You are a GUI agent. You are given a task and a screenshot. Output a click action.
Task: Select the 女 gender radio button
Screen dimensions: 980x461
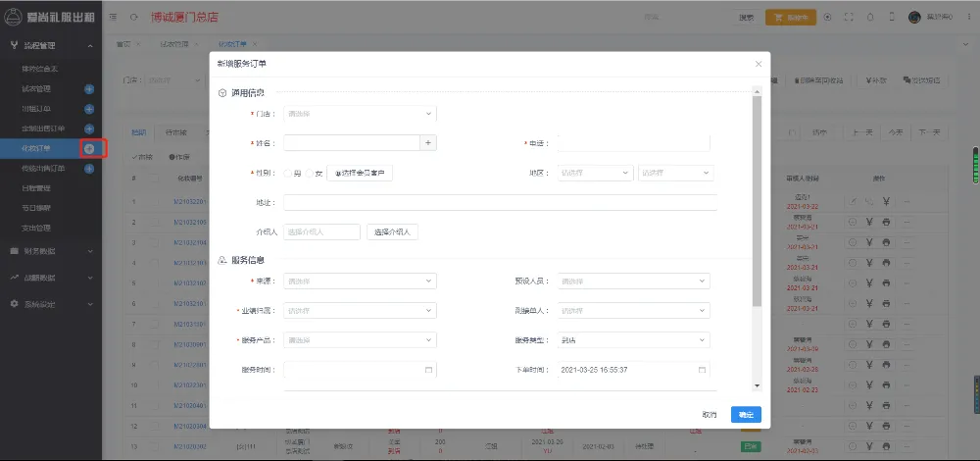310,174
